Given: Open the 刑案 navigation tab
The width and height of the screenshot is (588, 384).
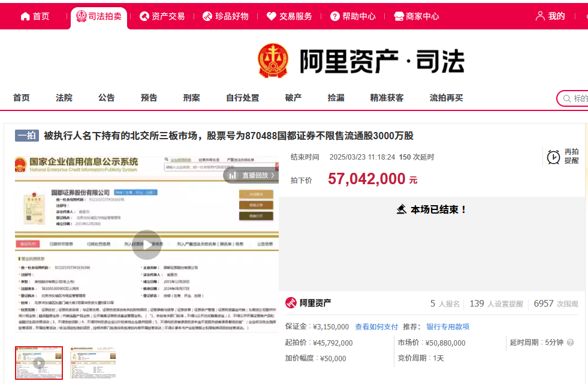Looking at the screenshot, I should (192, 98).
